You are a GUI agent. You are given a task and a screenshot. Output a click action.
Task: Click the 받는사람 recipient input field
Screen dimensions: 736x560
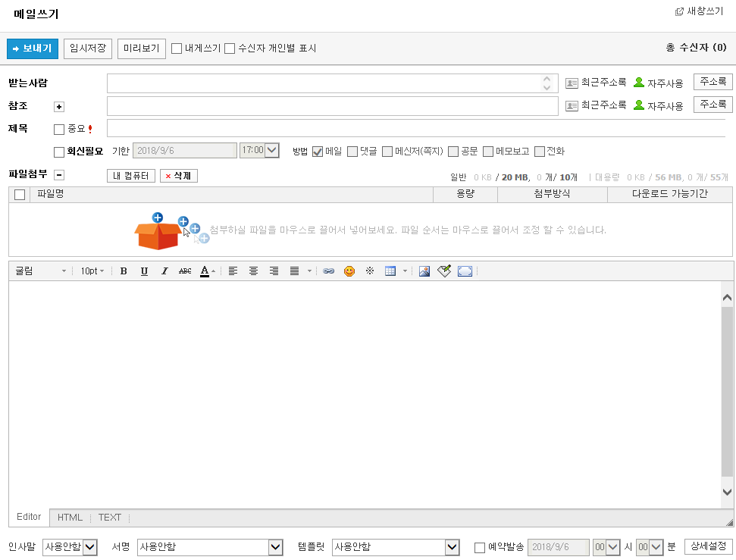coord(324,83)
